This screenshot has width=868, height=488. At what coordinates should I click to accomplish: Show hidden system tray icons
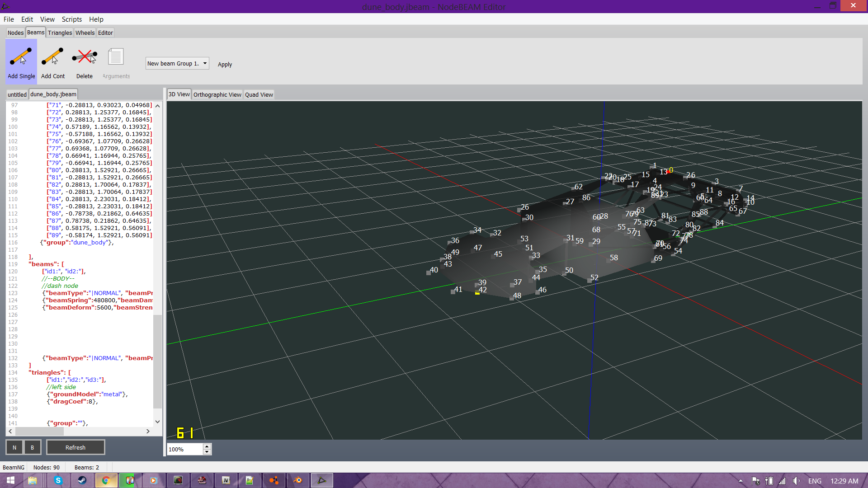click(741, 481)
